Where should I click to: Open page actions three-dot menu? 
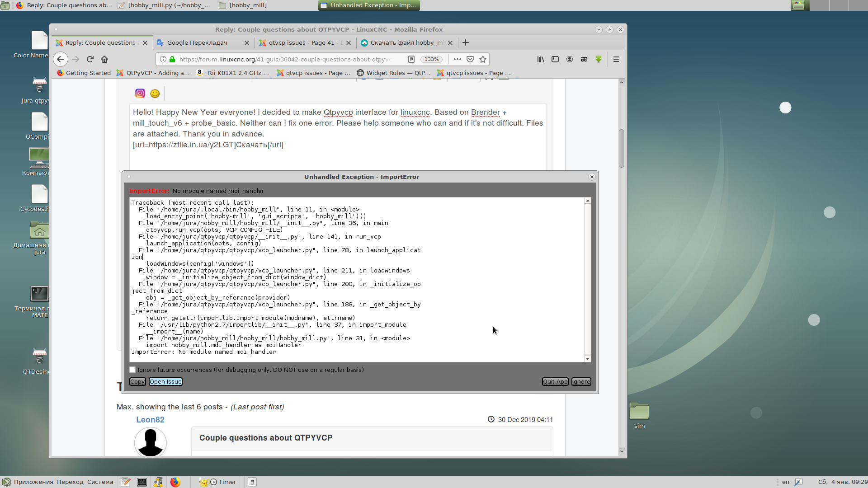coord(458,59)
